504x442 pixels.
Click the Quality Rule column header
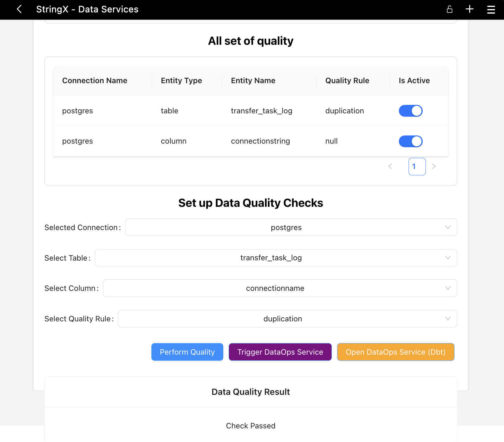tap(347, 80)
